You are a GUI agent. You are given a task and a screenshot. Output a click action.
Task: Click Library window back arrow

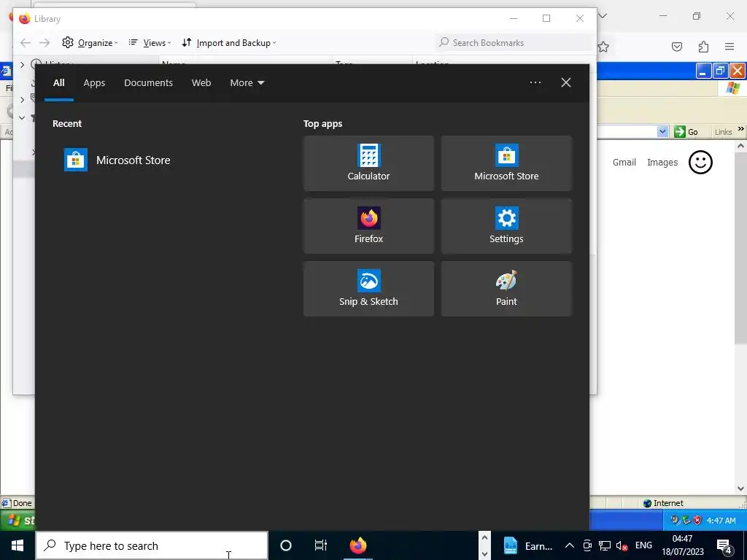tap(26, 43)
